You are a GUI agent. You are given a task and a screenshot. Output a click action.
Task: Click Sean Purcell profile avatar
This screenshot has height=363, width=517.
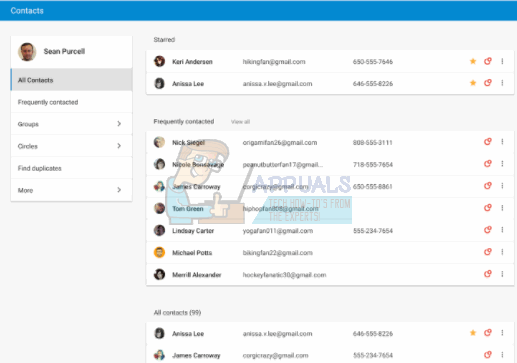click(27, 52)
